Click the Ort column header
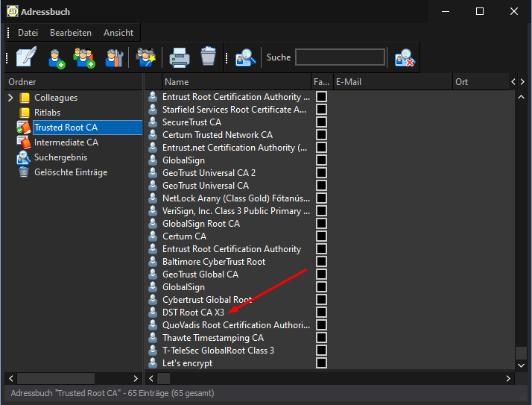 pos(481,82)
